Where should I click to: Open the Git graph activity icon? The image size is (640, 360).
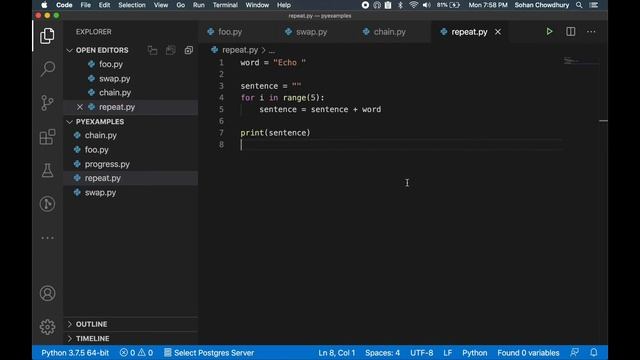[x=47, y=204]
